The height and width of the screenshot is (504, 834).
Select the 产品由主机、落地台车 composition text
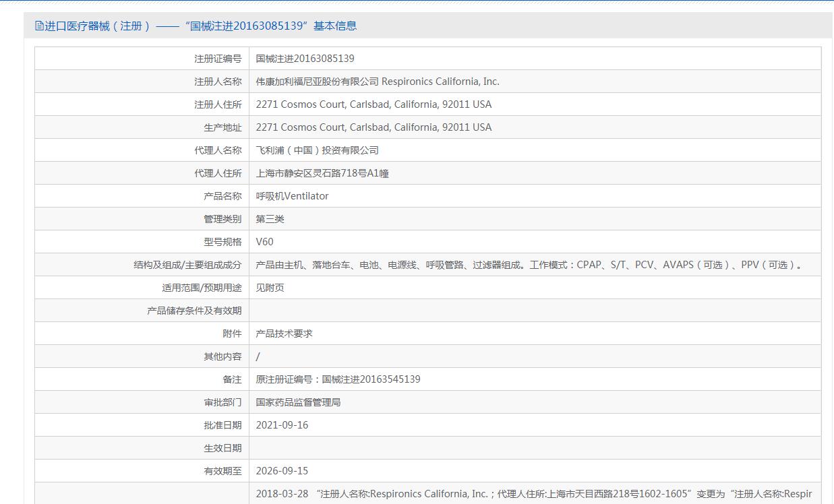(x=530, y=265)
